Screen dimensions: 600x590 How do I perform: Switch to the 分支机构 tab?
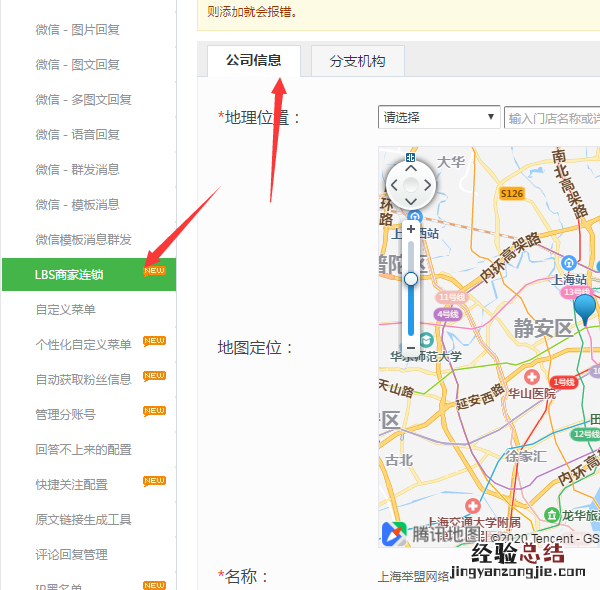[357, 61]
